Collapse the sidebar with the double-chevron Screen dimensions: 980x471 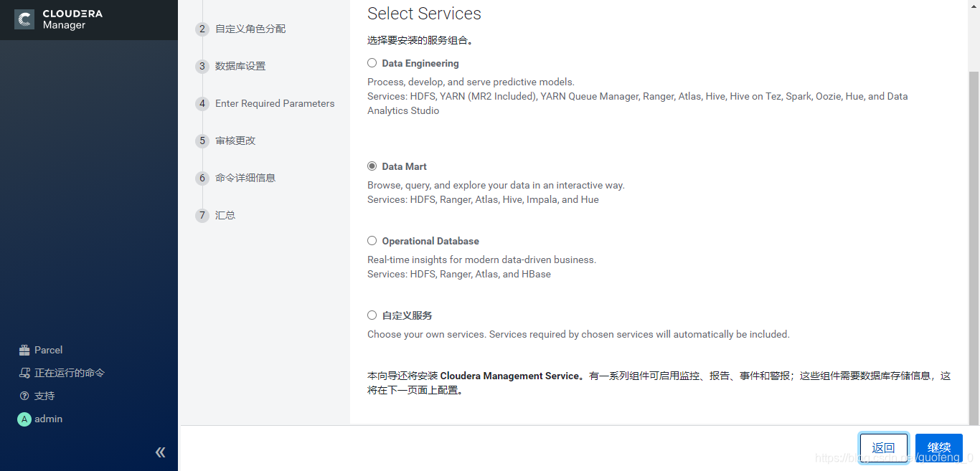161,452
